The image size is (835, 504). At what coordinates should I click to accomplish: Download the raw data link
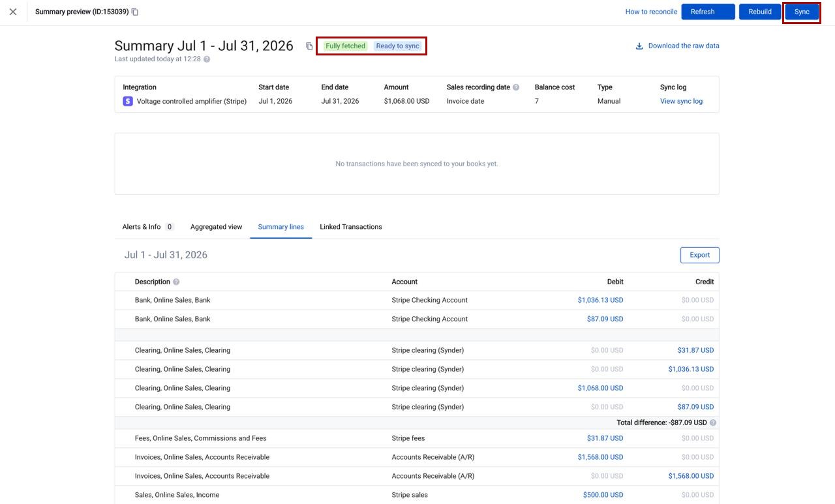click(684, 46)
